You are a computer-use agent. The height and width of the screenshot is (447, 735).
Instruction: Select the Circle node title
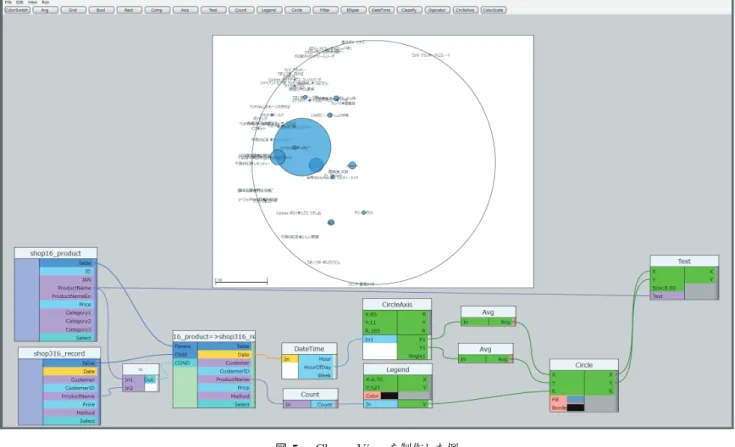(584, 365)
